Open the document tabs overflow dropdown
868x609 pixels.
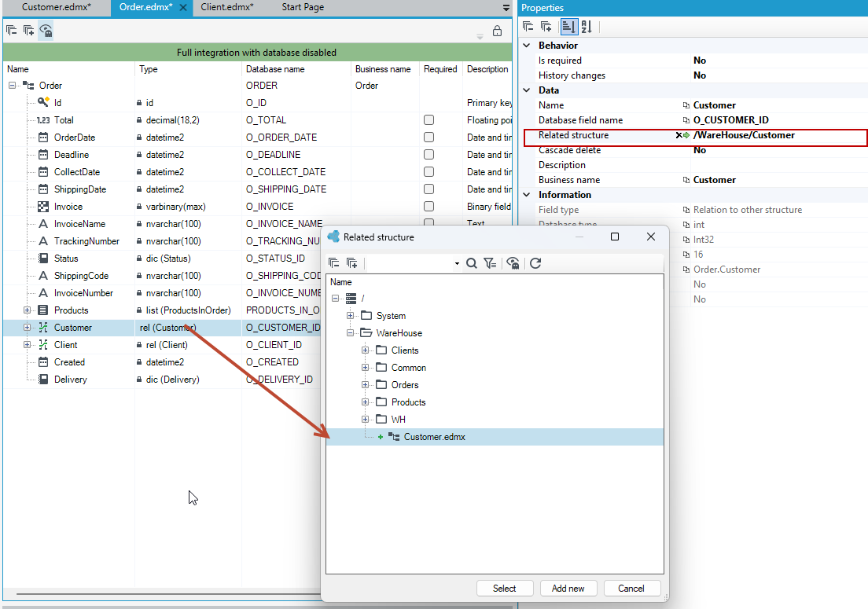click(x=506, y=8)
